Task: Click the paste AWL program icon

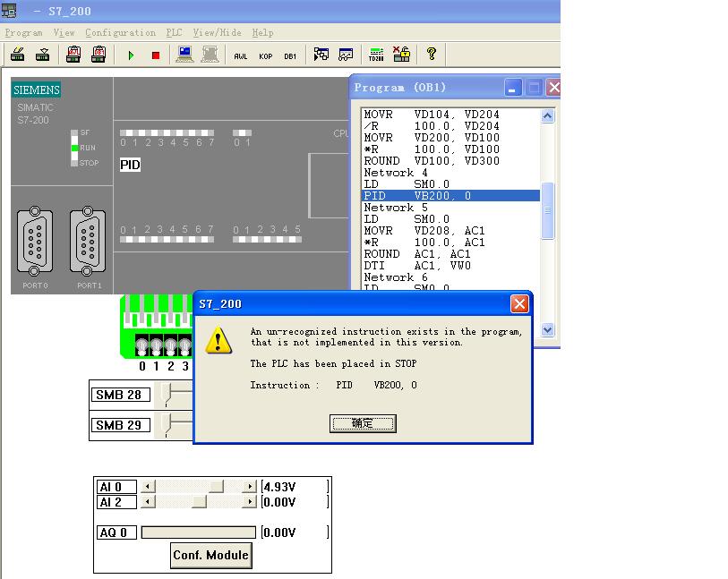Action: click(x=73, y=55)
